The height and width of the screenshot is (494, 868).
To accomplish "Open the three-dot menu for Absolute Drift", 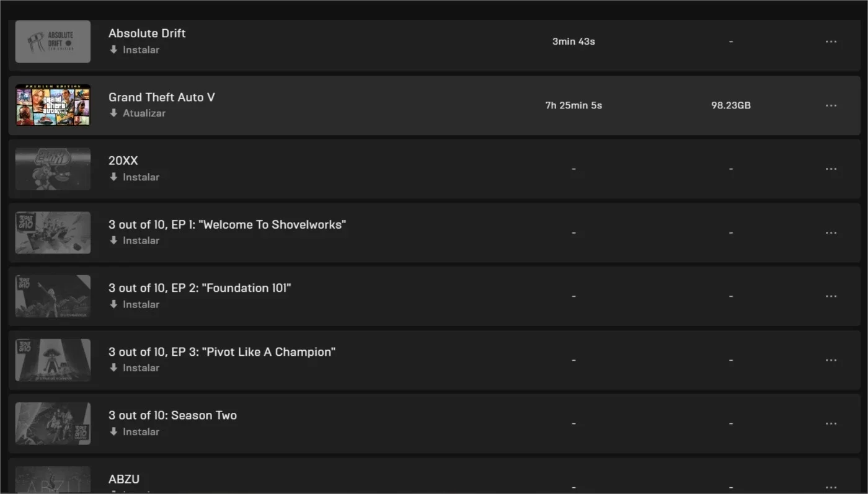I will [x=831, y=42].
